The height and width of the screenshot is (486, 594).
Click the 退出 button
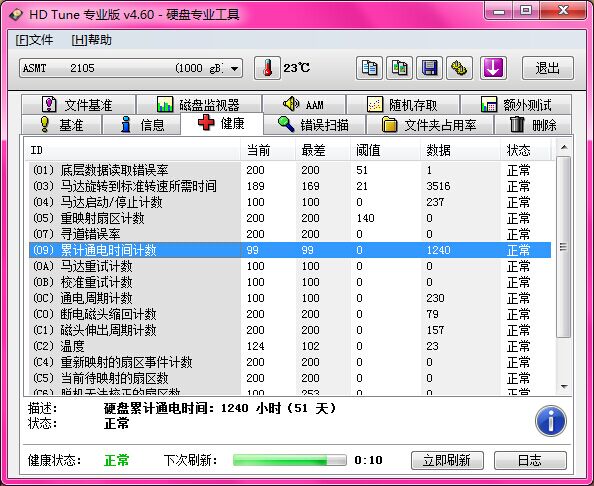pyautogui.click(x=548, y=68)
